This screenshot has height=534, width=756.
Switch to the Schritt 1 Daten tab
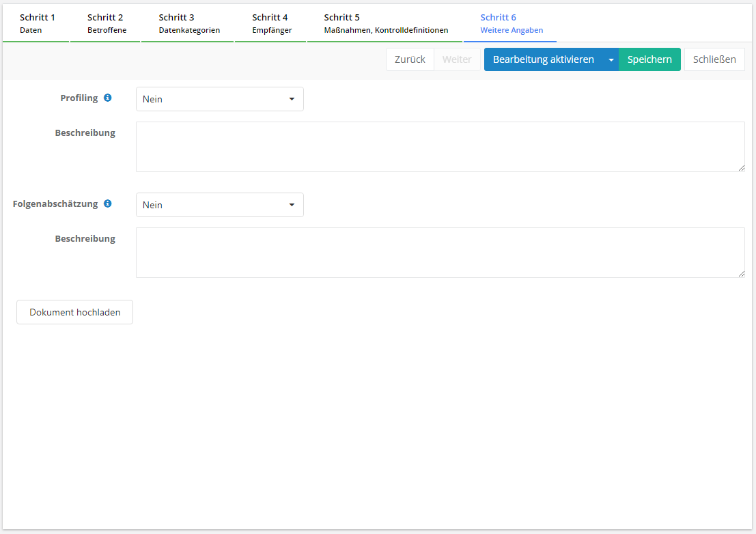37,23
